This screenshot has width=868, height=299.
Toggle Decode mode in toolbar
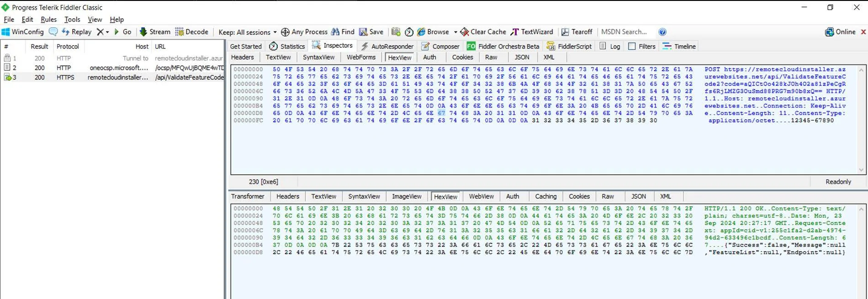pyautogui.click(x=192, y=32)
